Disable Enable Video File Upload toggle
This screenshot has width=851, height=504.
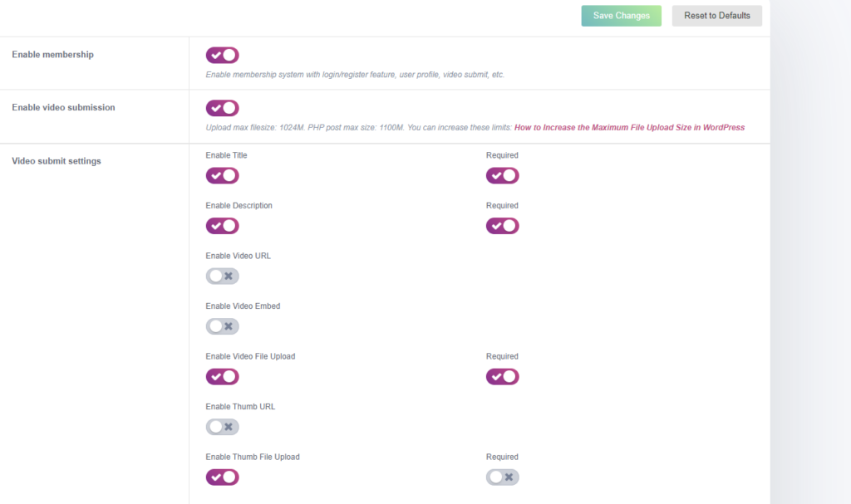[x=222, y=376]
